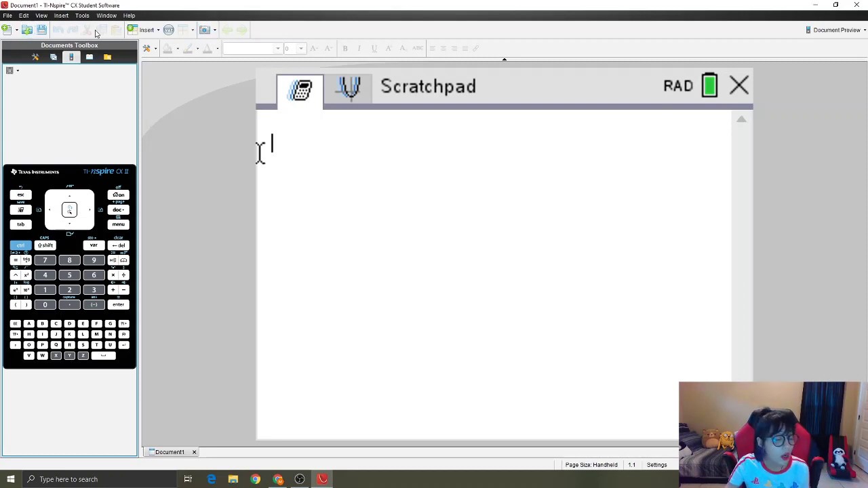
Task: Open the Page Sorter tab in Documents Toolbox
Action: pyautogui.click(x=54, y=57)
